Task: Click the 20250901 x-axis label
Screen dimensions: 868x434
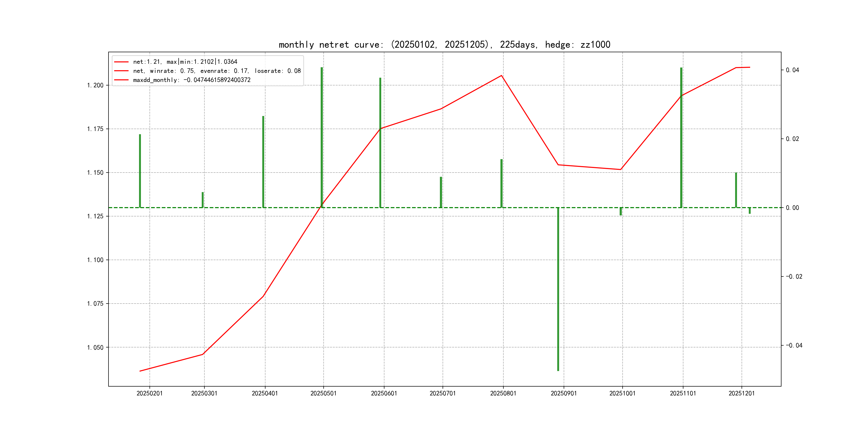Action: (x=564, y=394)
